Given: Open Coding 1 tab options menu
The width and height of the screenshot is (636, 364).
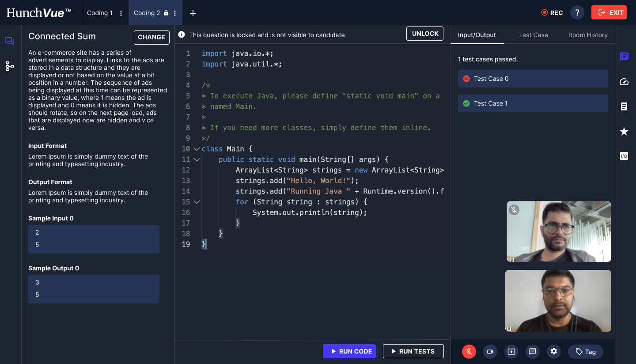Looking at the screenshot, I should [121, 13].
